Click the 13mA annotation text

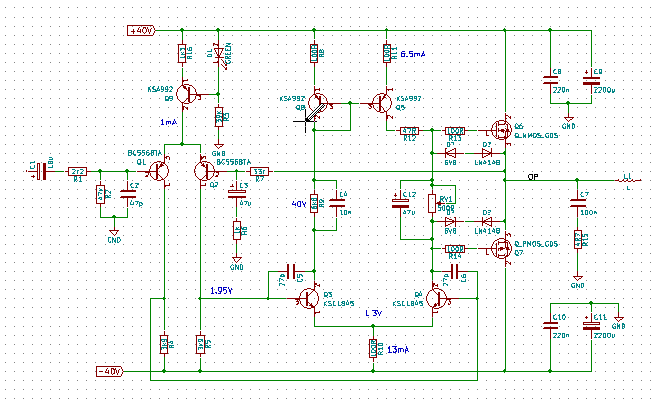[398, 350]
